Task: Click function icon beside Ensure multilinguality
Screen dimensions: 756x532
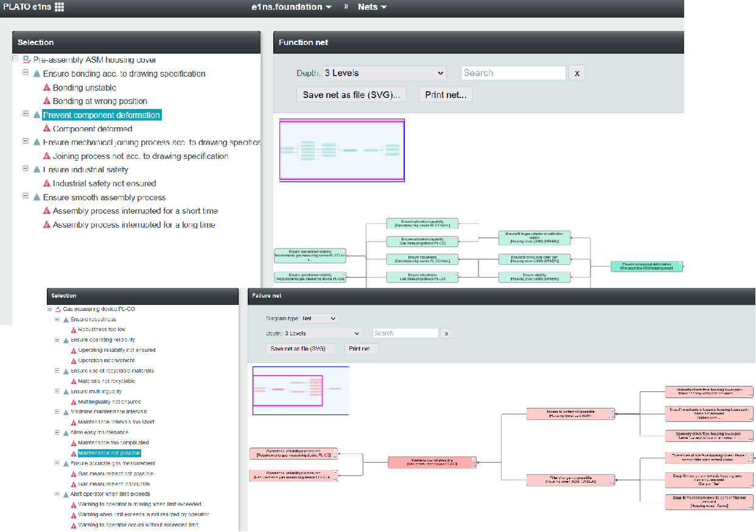Action: 66,391
